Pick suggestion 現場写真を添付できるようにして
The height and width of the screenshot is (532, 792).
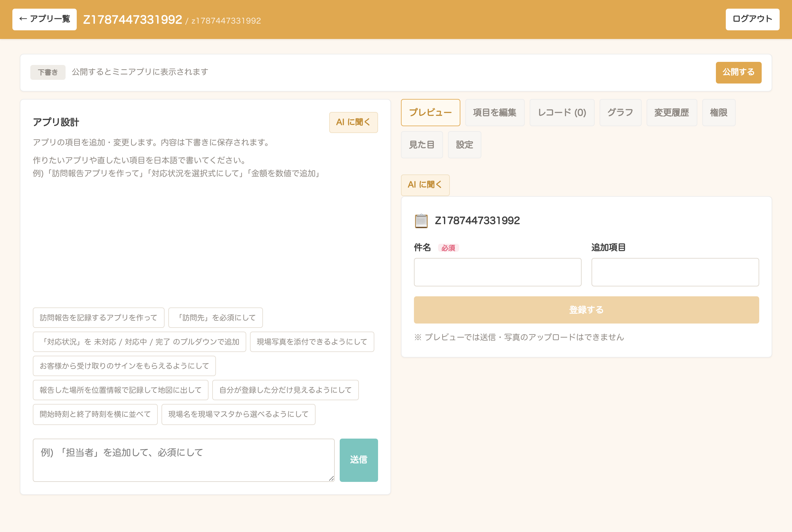312,342
